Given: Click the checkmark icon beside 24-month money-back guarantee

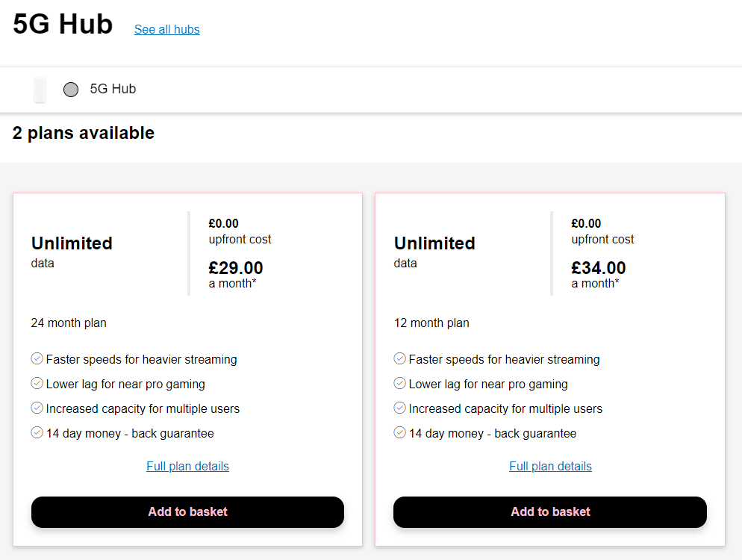Looking at the screenshot, I should click(x=37, y=432).
